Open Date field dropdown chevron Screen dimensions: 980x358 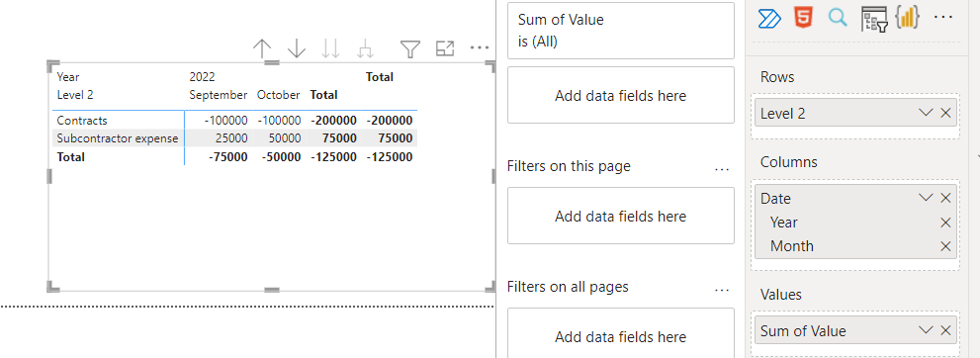(x=926, y=198)
